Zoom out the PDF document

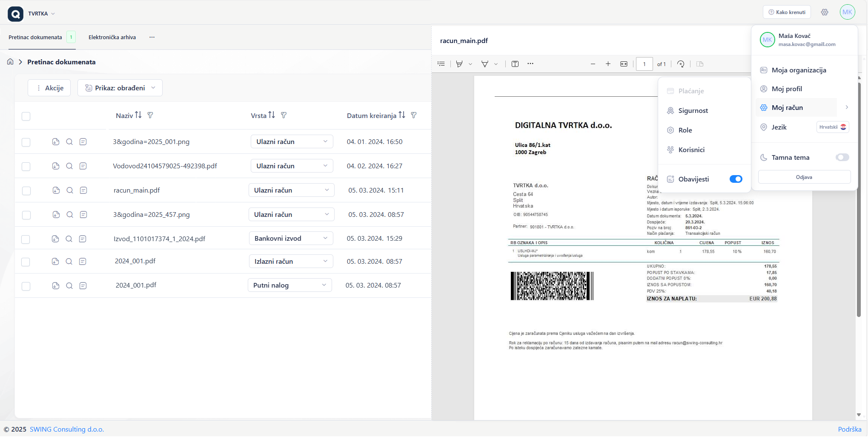click(593, 64)
